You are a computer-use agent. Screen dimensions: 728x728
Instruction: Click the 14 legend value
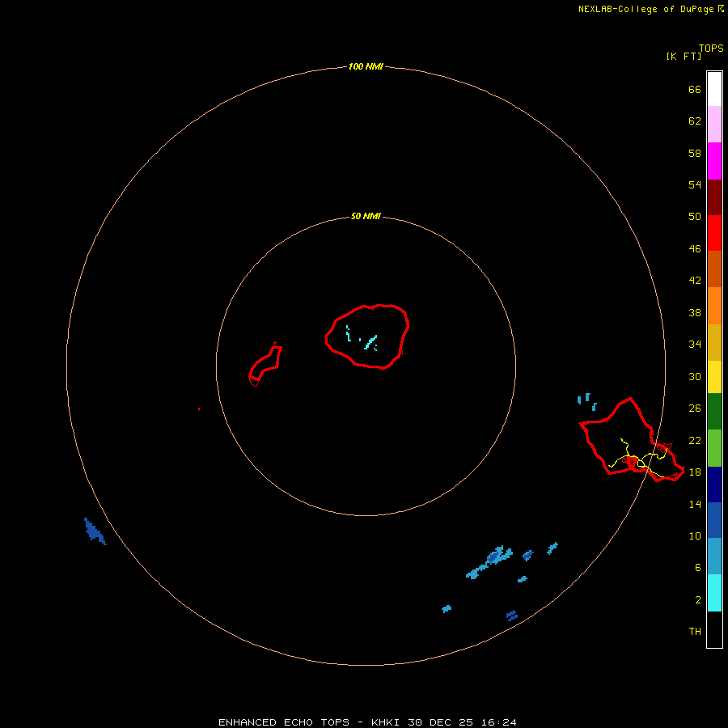coord(695,504)
